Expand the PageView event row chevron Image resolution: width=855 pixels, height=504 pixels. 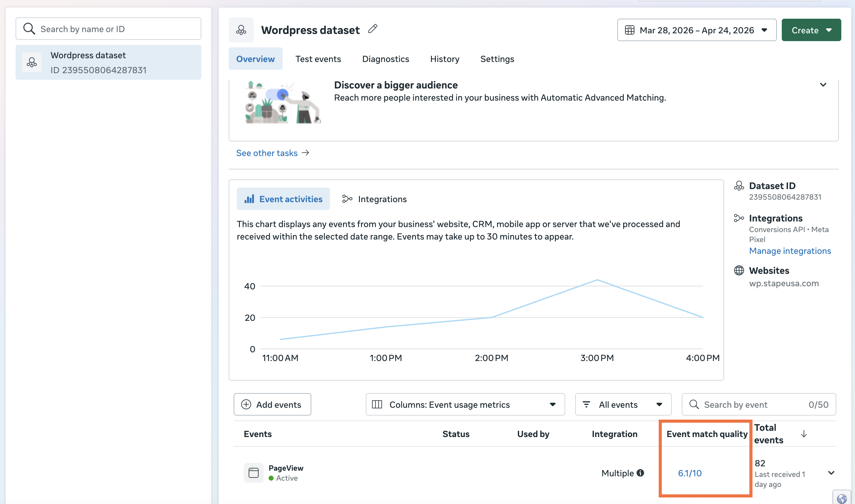point(831,473)
